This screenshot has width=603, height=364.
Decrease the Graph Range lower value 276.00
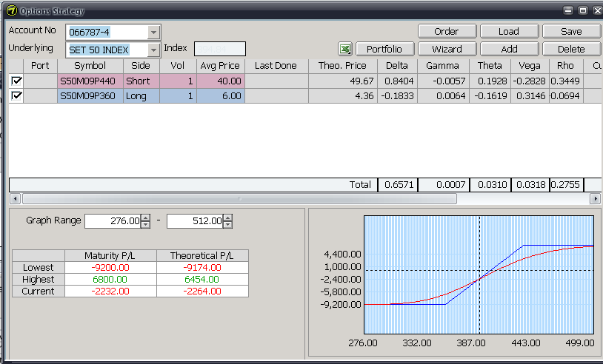(x=145, y=225)
